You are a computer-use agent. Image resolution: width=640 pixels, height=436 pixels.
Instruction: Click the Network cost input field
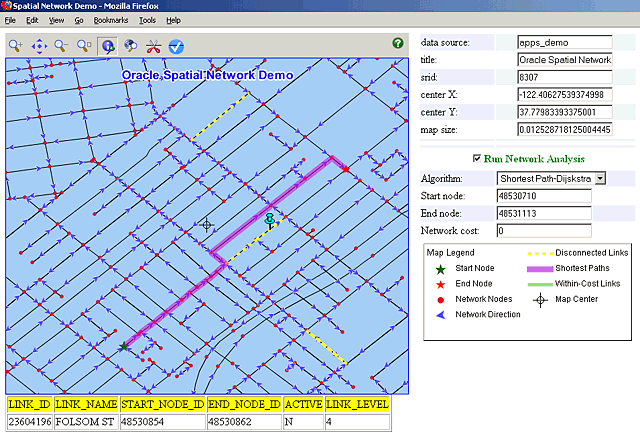pyautogui.click(x=544, y=231)
